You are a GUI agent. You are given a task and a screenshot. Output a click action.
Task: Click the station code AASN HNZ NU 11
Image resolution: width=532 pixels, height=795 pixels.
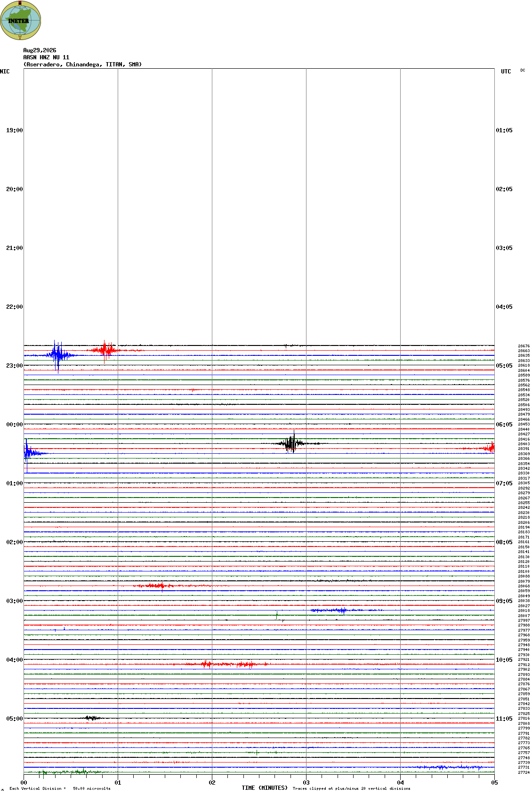coord(46,57)
